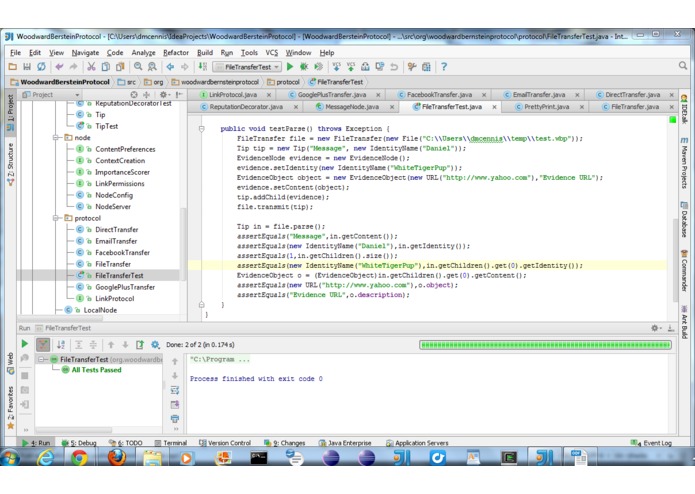
Task: Open test runner settings gear dropdown
Action: 155,345
